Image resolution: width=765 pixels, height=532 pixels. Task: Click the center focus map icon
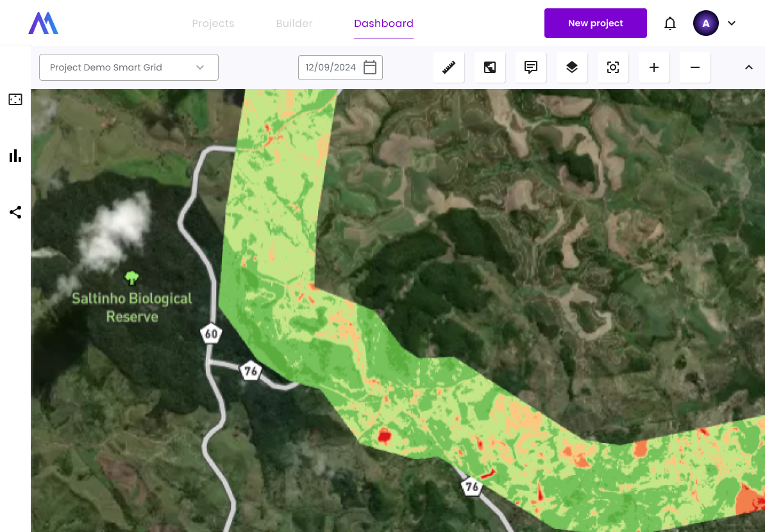click(613, 67)
